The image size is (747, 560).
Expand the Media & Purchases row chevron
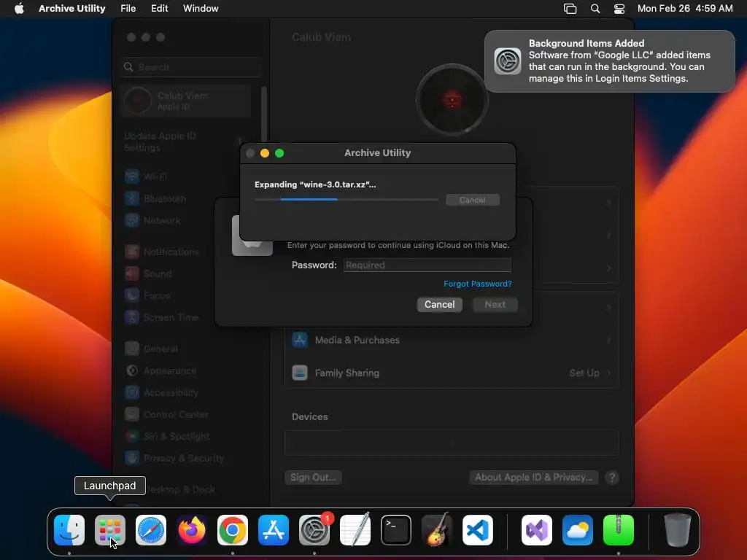tap(609, 340)
